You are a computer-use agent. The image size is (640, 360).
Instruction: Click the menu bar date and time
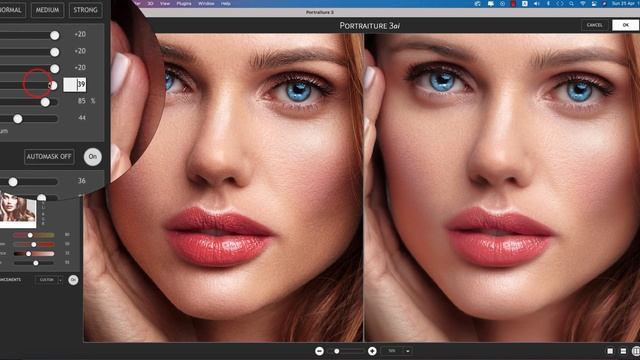(626, 3)
